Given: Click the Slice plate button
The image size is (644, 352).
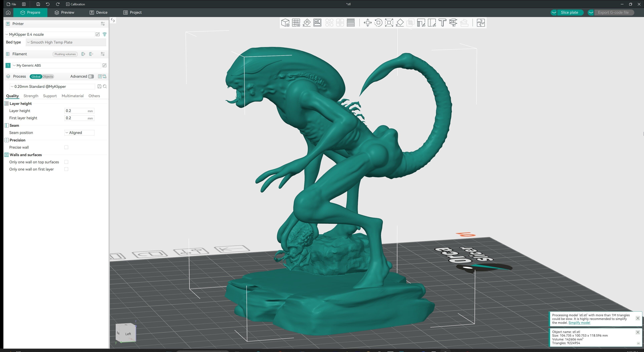Looking at the screenshot, I should [x=569, y=13].
